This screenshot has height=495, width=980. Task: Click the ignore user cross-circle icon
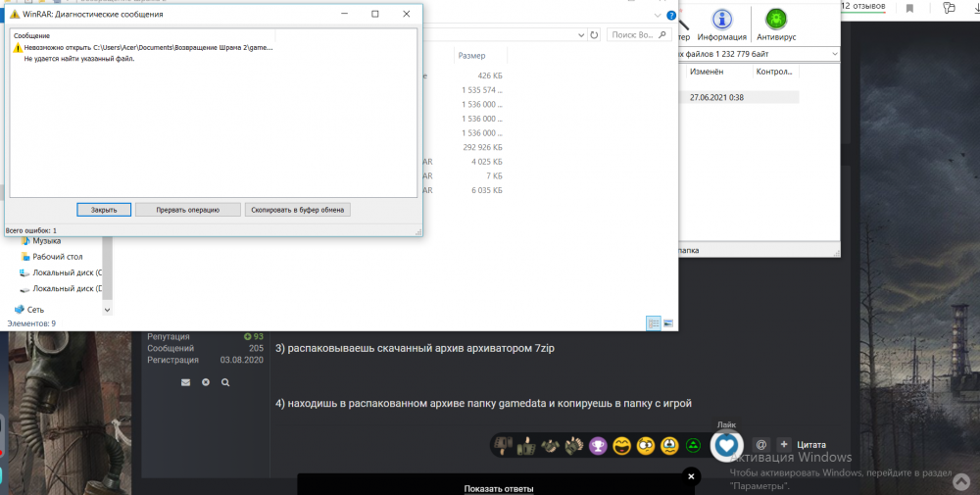point(206,382)
